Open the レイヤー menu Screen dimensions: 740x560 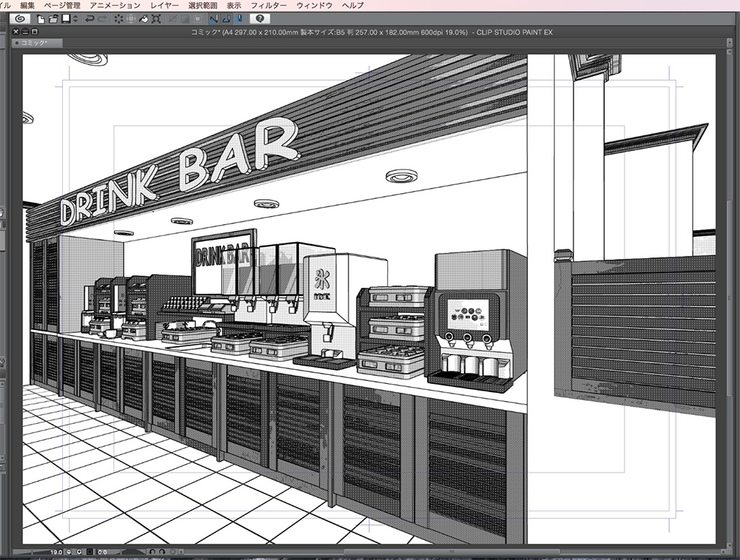(165, 5)
